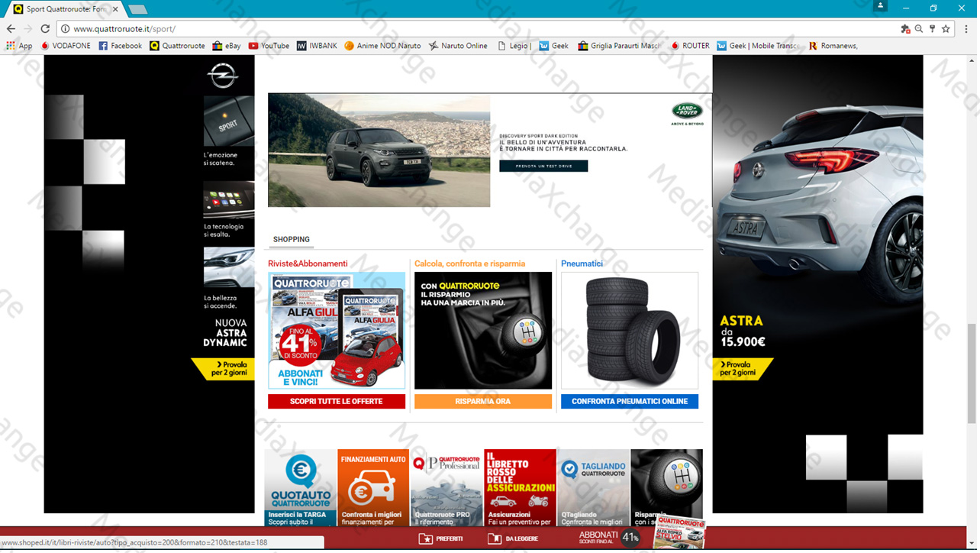Image resolution: width=980 pixels, height=553 pixels.
Task: Open the Quattroruote Professional tile
Action: click(446, 487)
